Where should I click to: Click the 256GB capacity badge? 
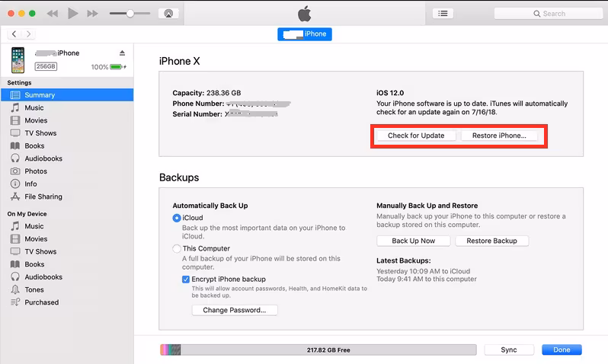click(x=46, y=67)
